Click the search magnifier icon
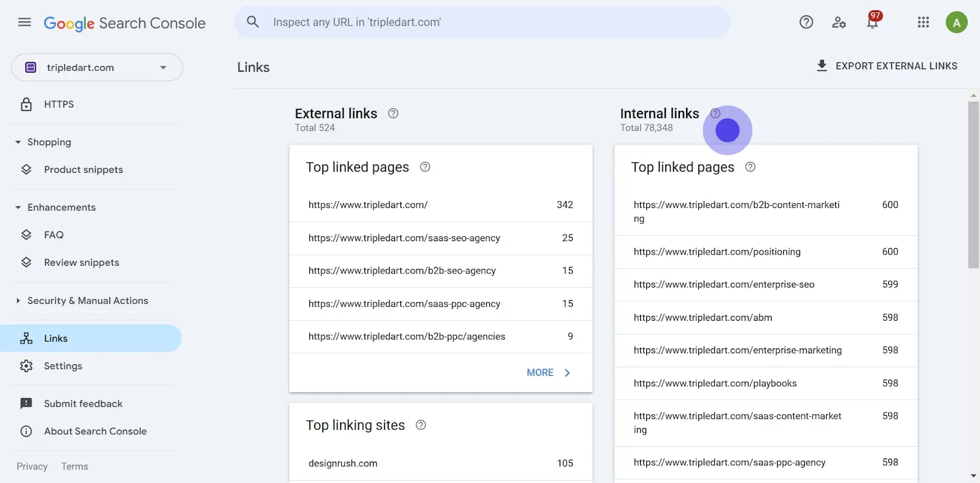The height and width of the screenshot is (483, 980). point(253,22)
